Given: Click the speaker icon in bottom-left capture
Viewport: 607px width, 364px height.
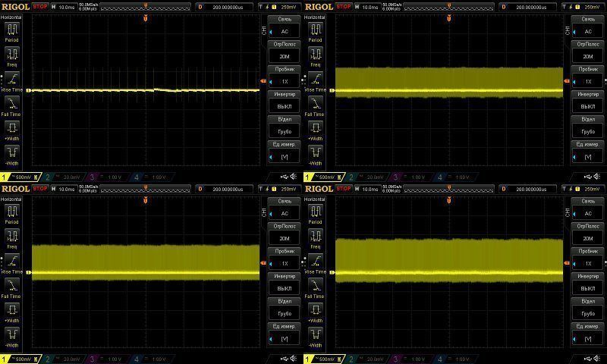Looking at the screenshot, I should 293,359.
